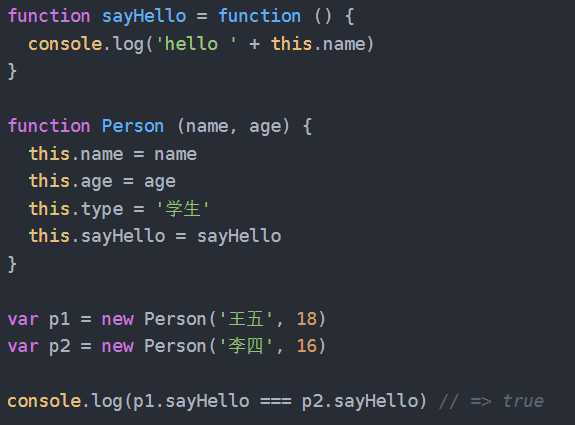This screenshot has width=575, height=425.
Task: Click the string '李四' in the p2 line
Action: (246, 346)
